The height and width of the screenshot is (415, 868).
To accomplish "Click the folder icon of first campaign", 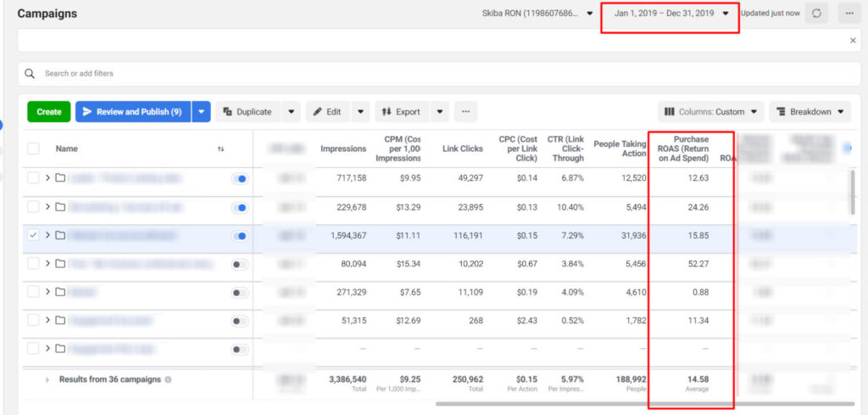I will point(60,178).
